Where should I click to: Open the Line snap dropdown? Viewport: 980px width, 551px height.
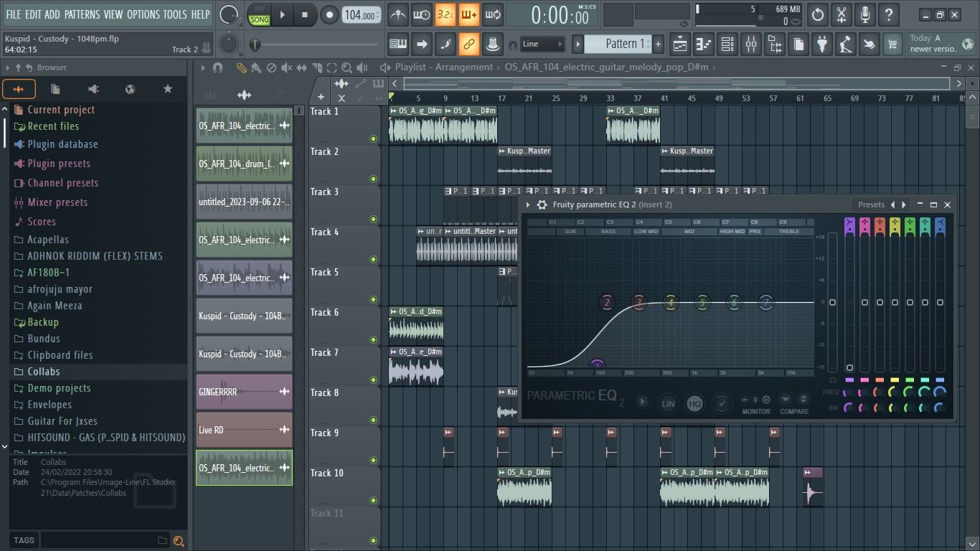coord(542,44)
